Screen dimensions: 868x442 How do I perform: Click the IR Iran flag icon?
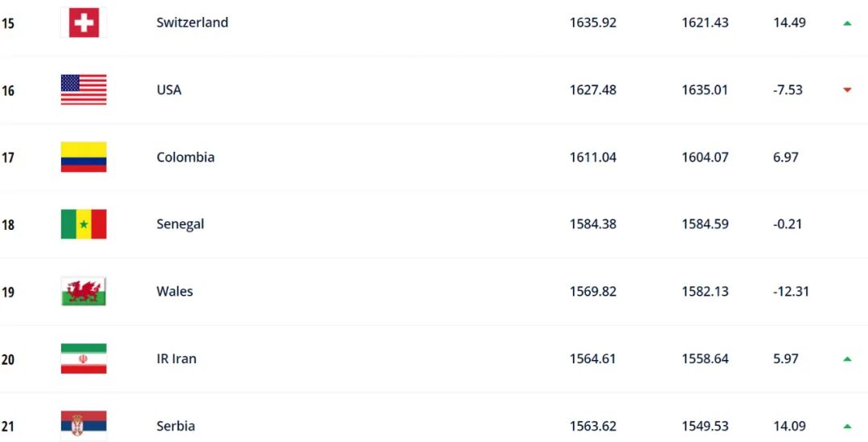(x=84, y=359)
